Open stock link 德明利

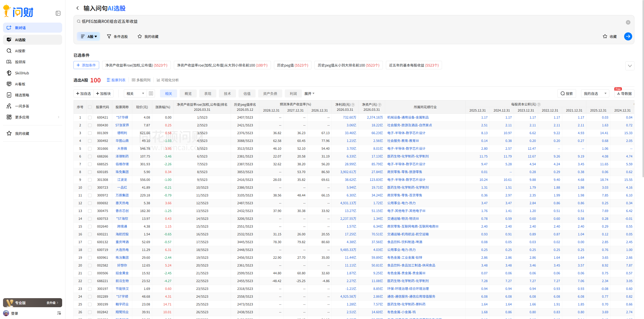[122, 133]
